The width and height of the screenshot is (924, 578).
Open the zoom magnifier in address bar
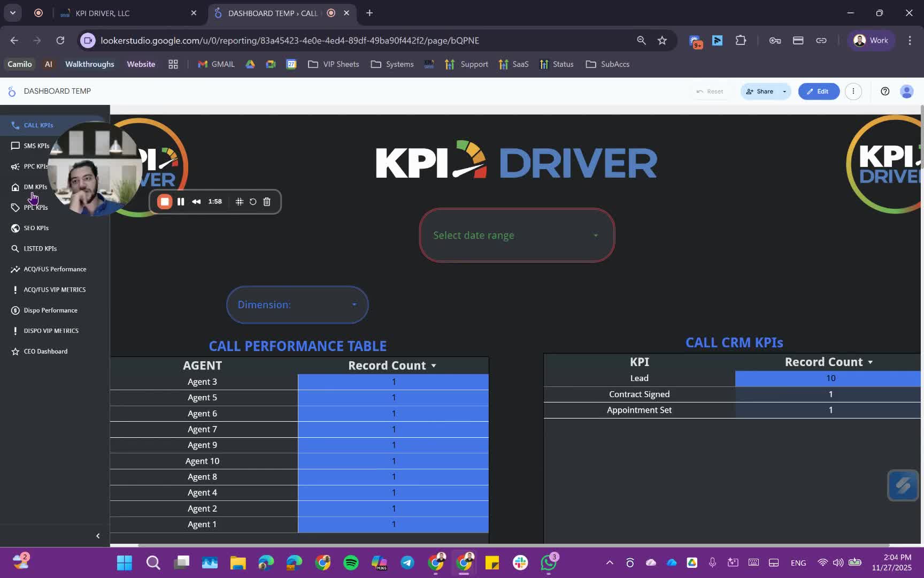(641, 41)
